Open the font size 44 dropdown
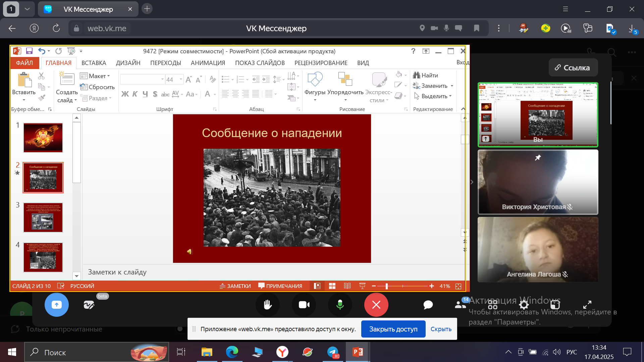This screenshot has width=644, height=362. pos(181,79)
